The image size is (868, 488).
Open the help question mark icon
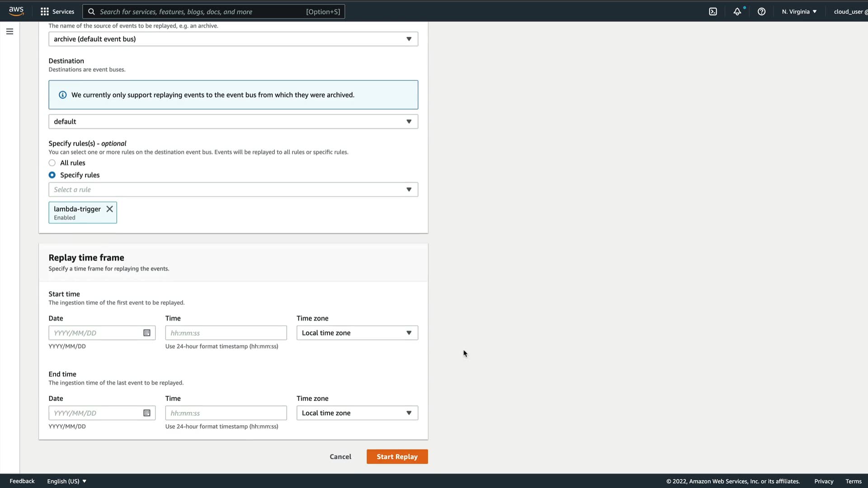click(762, 12)
